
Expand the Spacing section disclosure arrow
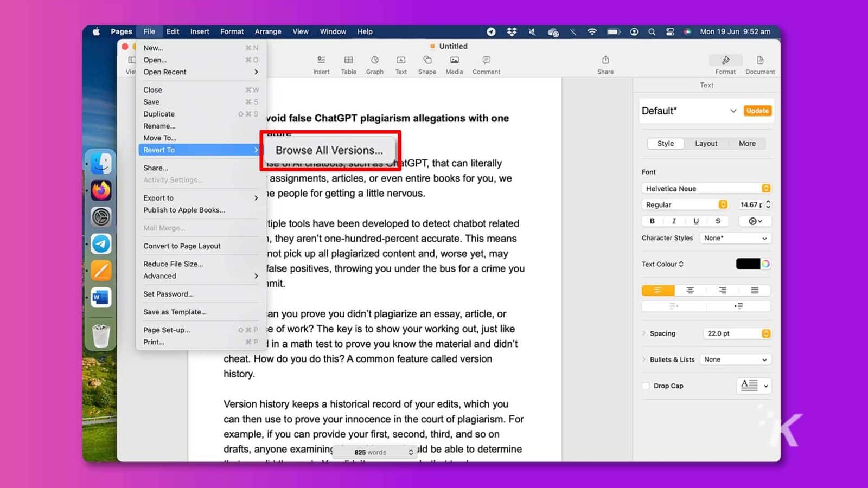(644, 333)
